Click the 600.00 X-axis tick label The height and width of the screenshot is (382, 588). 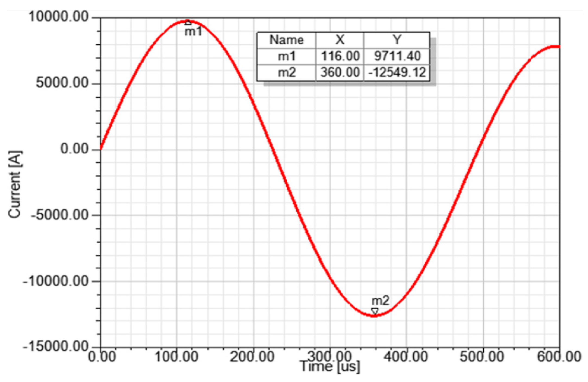coord(559,357)
